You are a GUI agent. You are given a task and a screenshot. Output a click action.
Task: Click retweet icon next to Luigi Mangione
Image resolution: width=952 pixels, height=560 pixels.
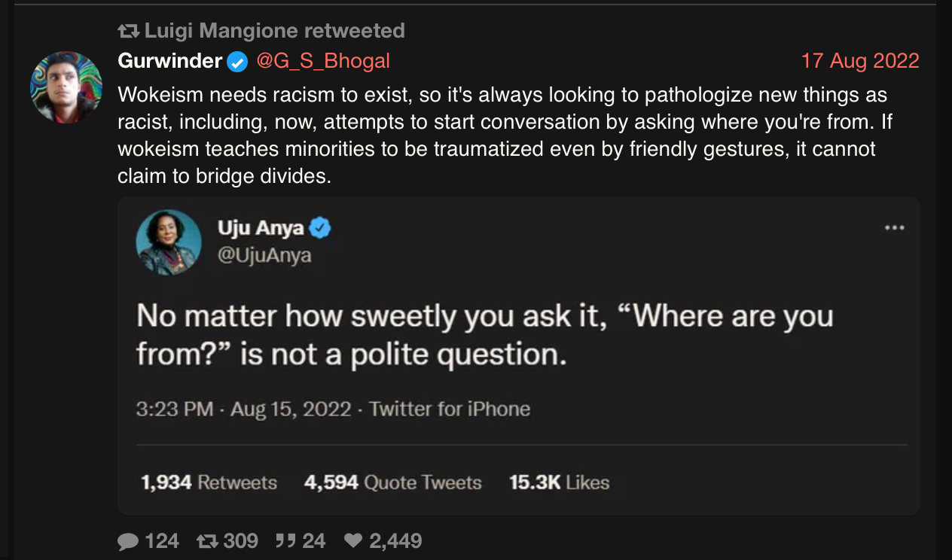129,31
